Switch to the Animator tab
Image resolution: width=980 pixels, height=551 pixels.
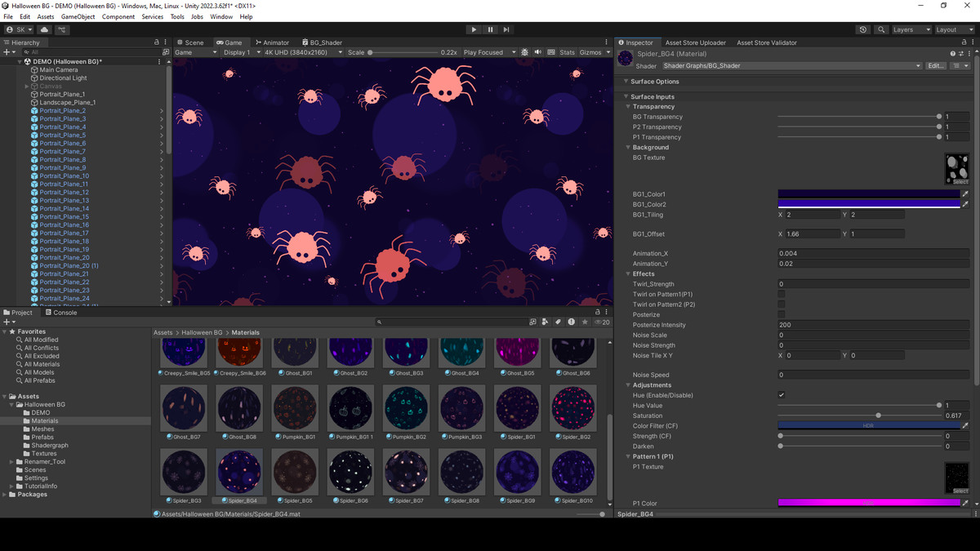(x=273, y=42)
